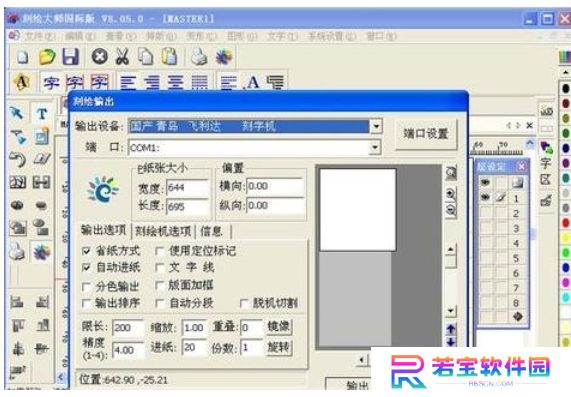Viewport: 571px width, 397px height.
Task: Click the paper 宽度 width field
Action: (x=187, y=188)
